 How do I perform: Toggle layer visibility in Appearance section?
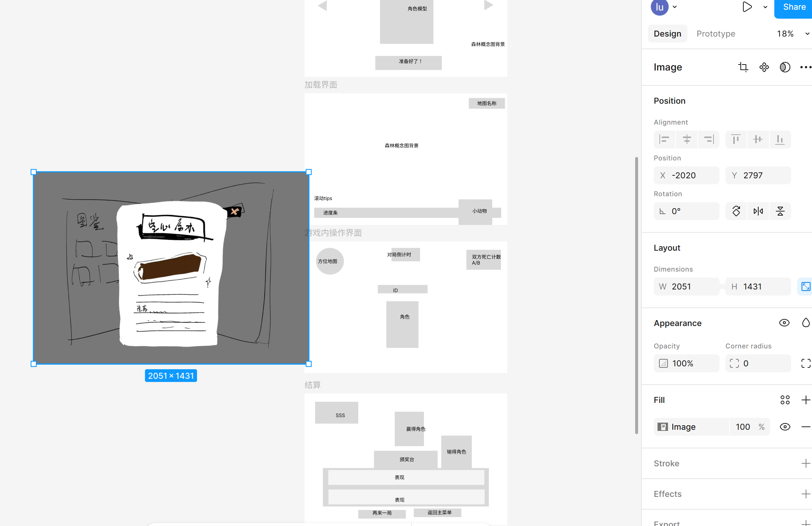(x=784, y=323)
